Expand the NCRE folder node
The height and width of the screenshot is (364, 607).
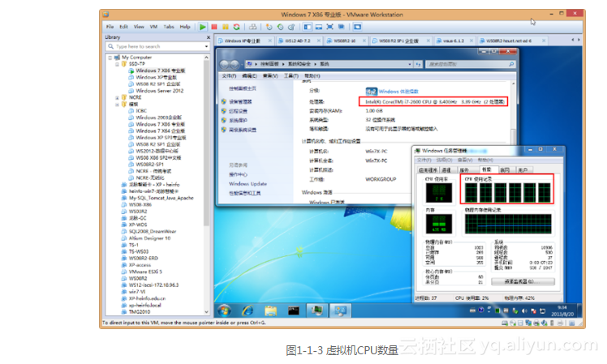[117, 97]
